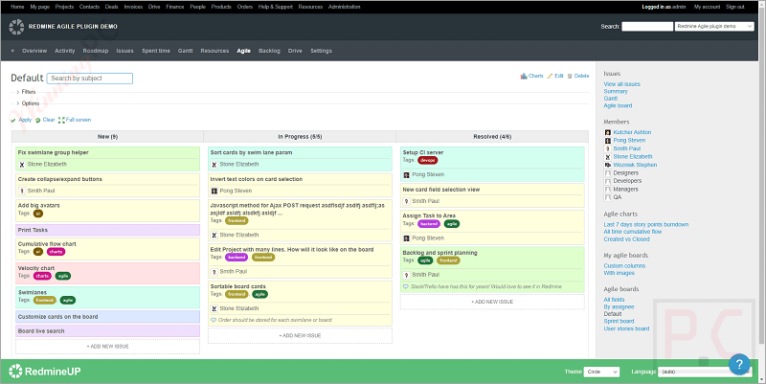Click Pong Steven's avatar on Assign Task to Area card
The height and width of the screenshot is (384, 766).
click(x=406, y=238)
